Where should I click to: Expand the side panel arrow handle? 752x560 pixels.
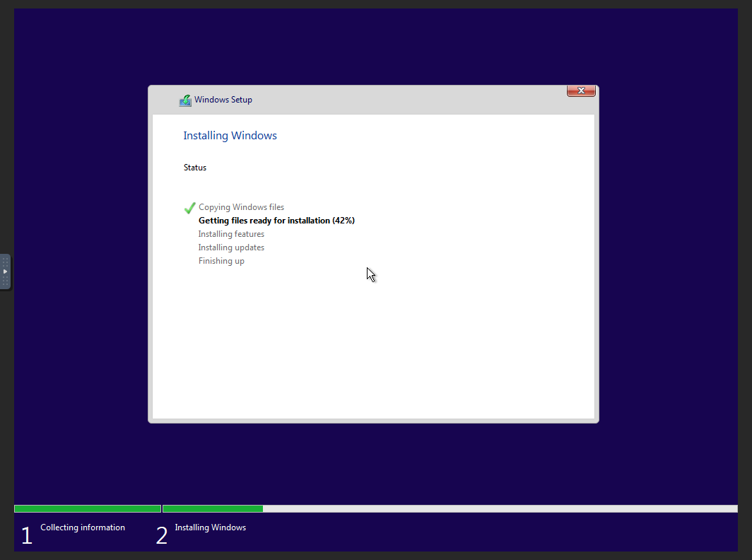click(x=5, y=272)
